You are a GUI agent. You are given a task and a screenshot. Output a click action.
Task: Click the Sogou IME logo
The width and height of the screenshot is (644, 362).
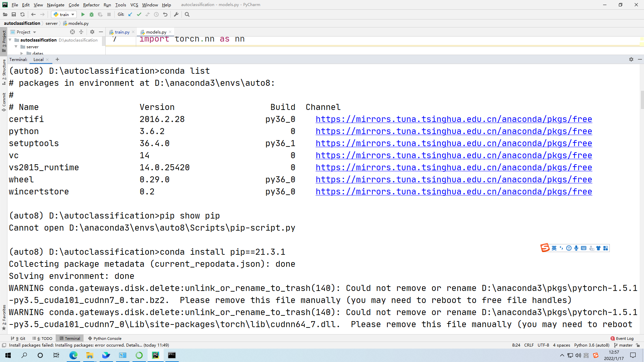click(x=545, y=248)
